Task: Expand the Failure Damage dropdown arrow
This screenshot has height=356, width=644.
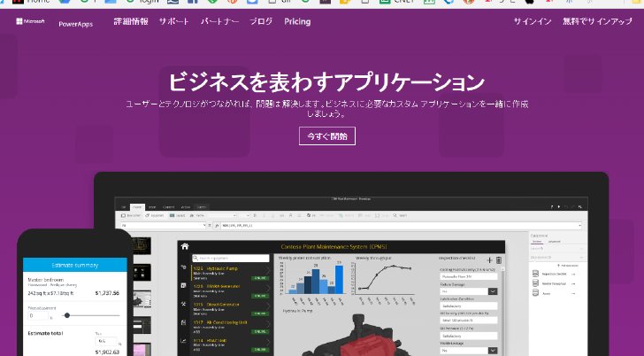Action: coord(493,291)
